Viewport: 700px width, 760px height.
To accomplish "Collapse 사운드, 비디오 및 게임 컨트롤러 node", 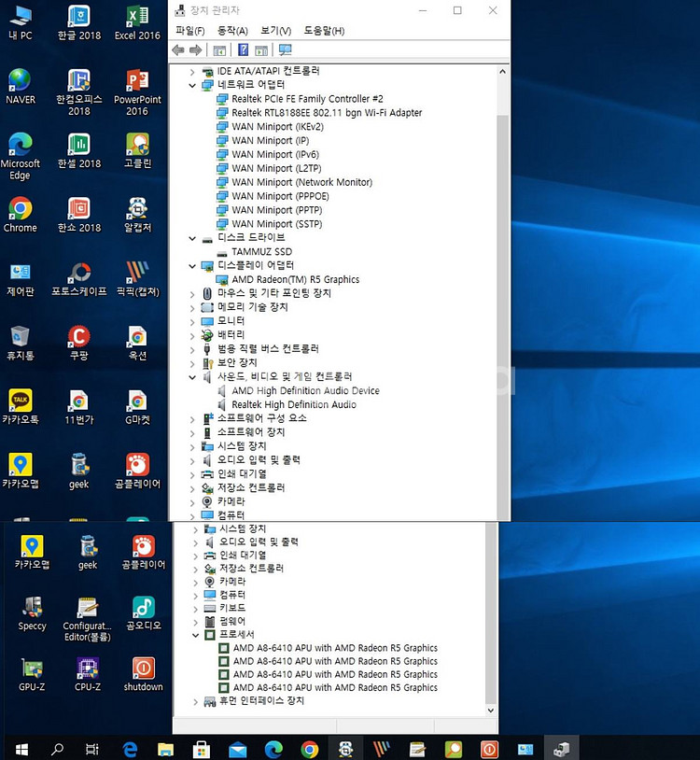I will click(192, 377).
